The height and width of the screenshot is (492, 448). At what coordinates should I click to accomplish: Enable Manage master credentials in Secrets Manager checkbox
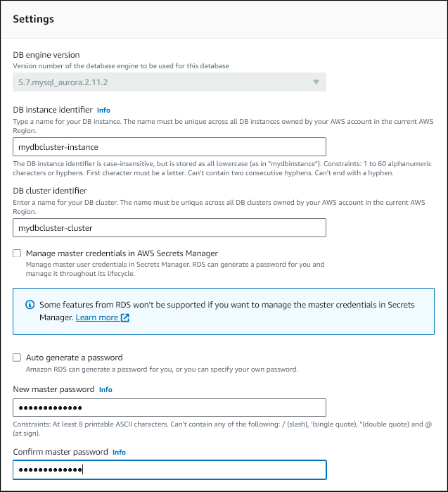pos(17,253)
